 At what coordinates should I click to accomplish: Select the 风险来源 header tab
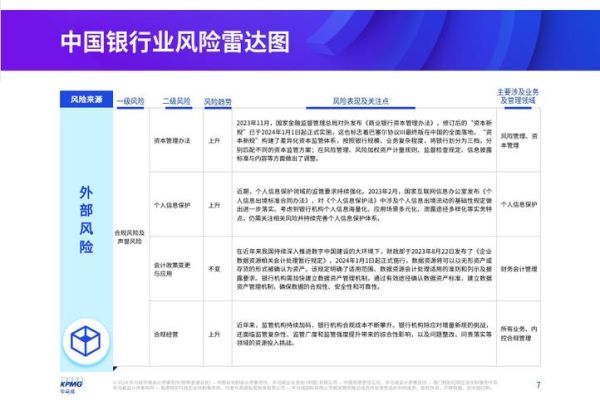point(86,102)
